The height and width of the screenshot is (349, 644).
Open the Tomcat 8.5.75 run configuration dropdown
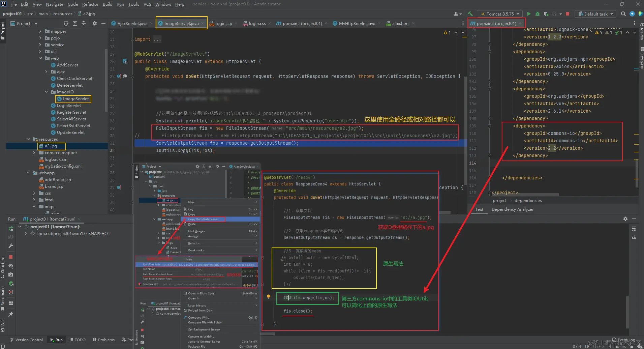click(500, 14)
